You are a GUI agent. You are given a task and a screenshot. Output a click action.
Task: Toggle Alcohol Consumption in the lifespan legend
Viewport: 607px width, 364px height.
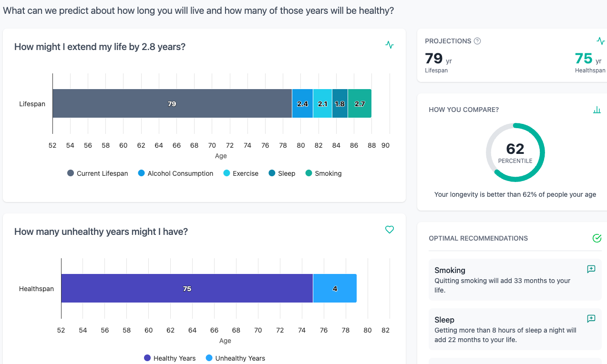point(175,173)
